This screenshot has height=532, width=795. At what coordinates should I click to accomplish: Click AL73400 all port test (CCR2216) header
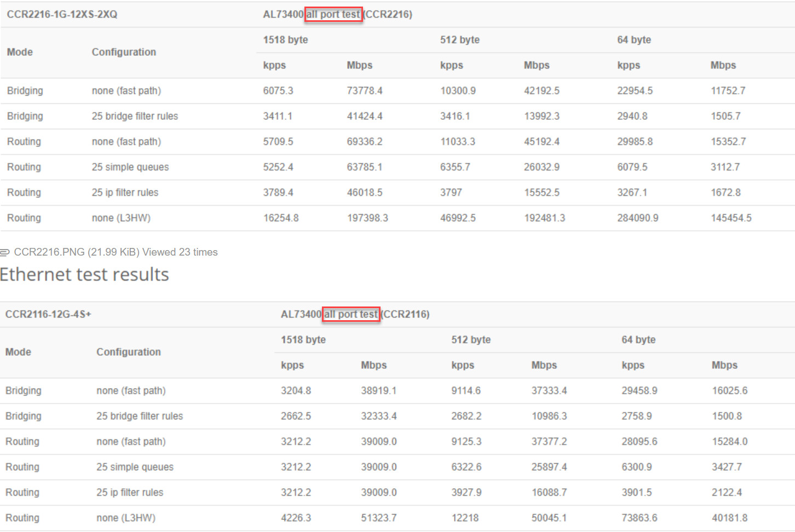[337, 14]
